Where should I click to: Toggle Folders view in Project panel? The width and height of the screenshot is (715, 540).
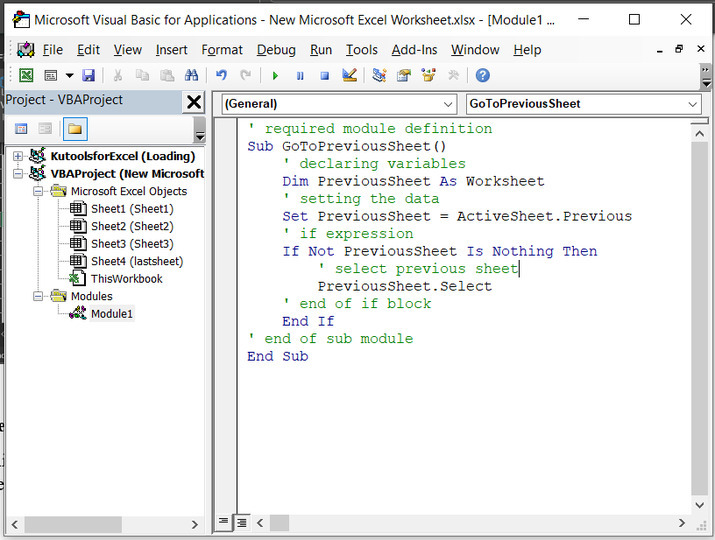(x=75, y=129)
